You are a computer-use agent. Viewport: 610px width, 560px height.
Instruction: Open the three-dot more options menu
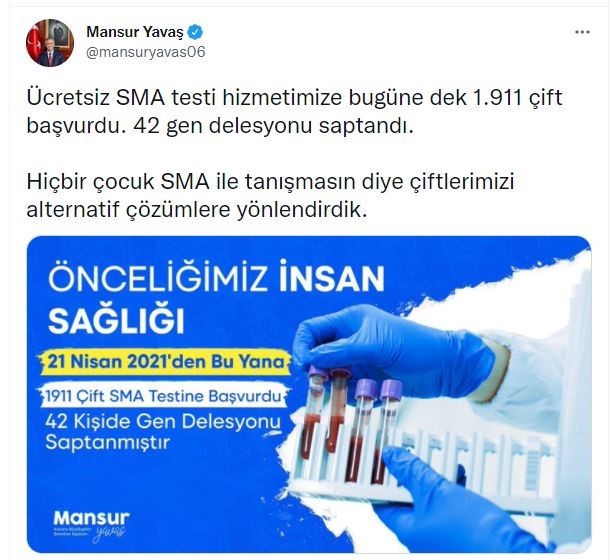pos(582,32)
